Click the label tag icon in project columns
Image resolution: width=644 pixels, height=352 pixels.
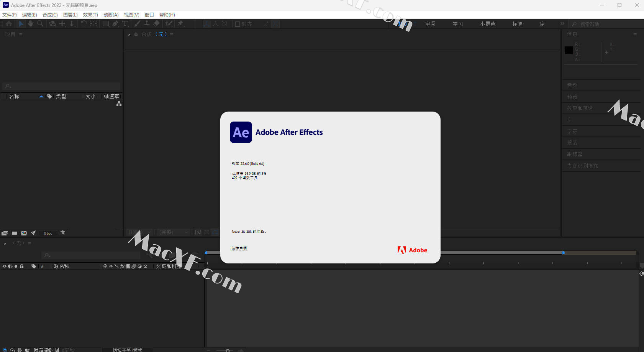pos(49,96)
